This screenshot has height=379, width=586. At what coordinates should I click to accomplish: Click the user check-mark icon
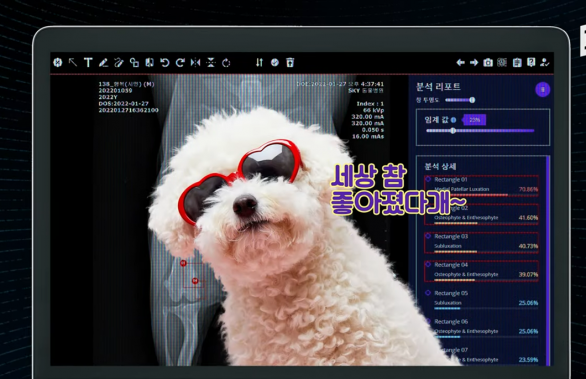coord(545,62)
